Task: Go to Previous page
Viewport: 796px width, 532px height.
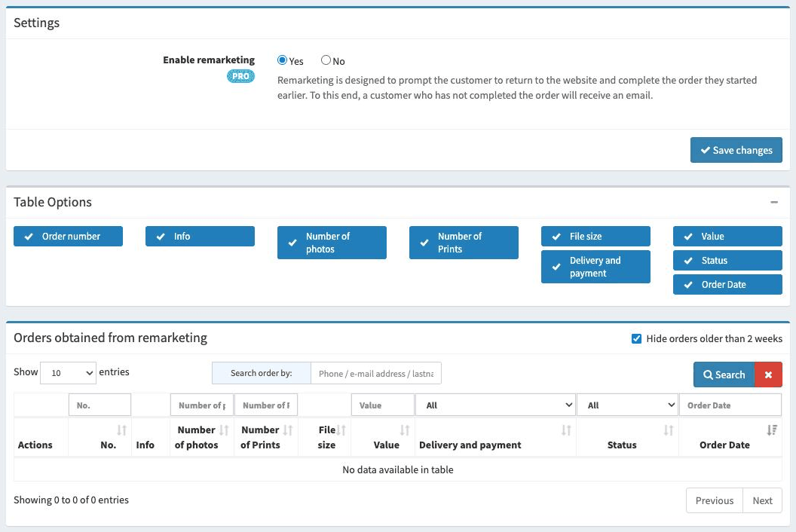Action: tap(715, 500)
